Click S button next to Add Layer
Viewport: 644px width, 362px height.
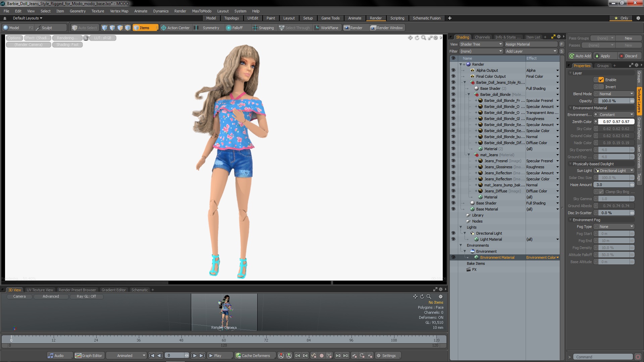[561, 51]
